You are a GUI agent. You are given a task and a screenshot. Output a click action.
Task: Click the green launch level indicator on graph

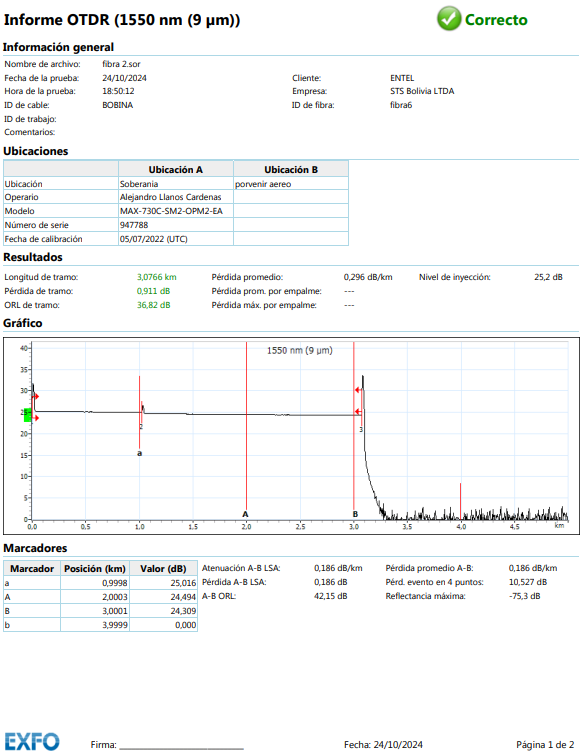27,415
